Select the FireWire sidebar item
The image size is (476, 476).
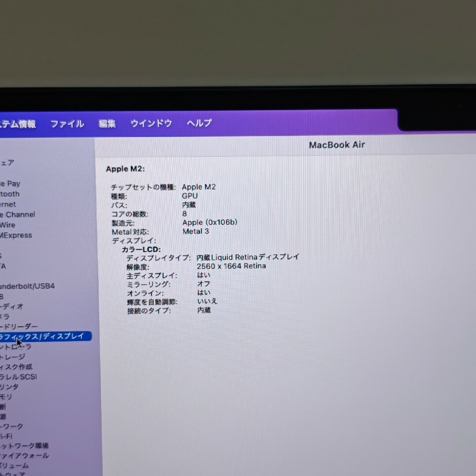(7, 225)
